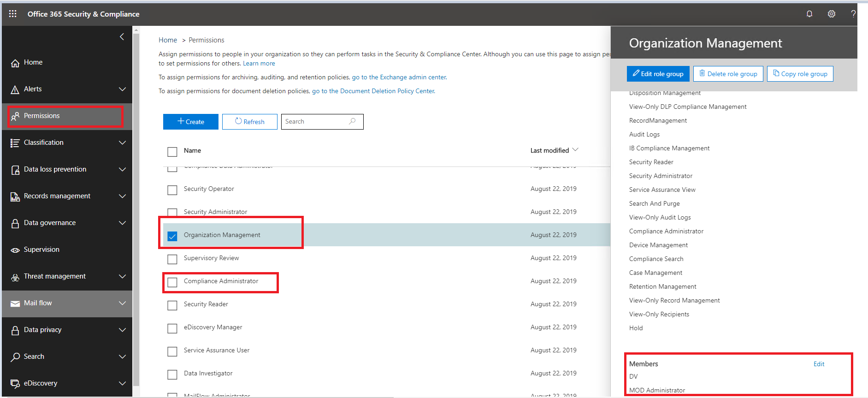The image size is (868, 398).
Task: Open help question mark icon
Action: pyautogui.click(x=853, y=14)
